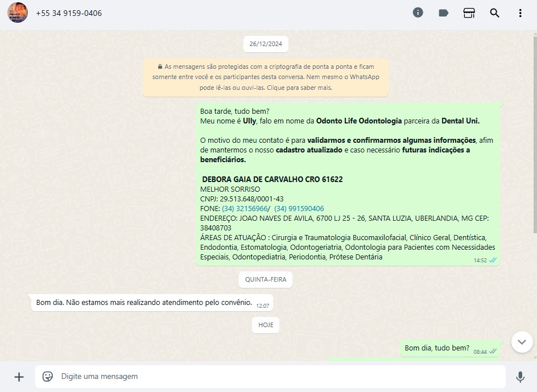The height and width of the screenshot is (392, 537).
Task: Open the contact profile picture
Action: pos(18,13)
